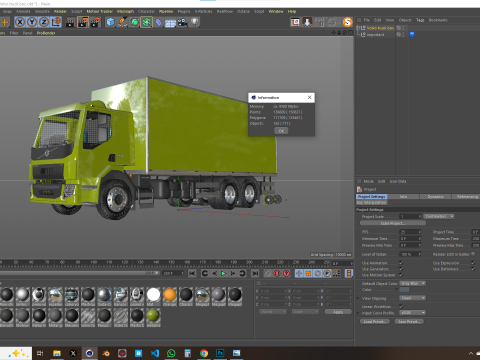Toggle the Use Generators checkbox
The height and width of the screenshot is (360, 480).
point(401,269)
